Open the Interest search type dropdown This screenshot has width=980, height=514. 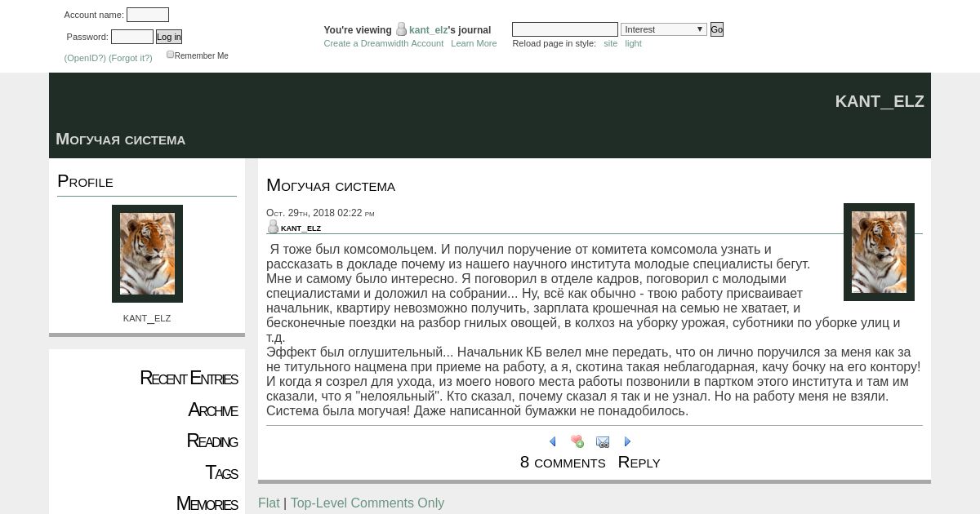[x=663, y=29]
